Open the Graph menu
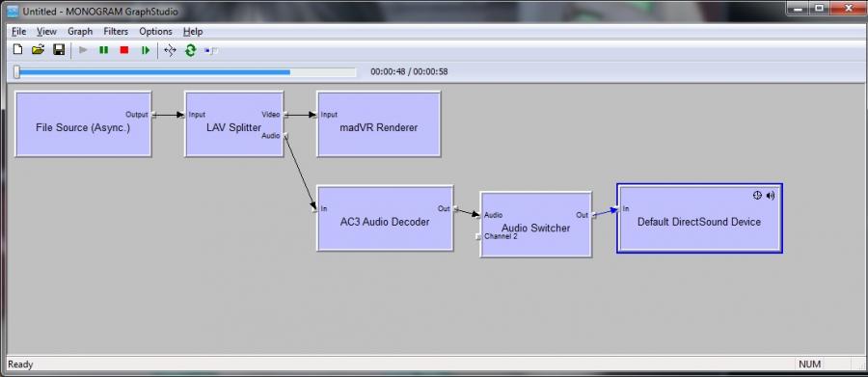This screenshot has height=377, width=868. tap(80, 32)
